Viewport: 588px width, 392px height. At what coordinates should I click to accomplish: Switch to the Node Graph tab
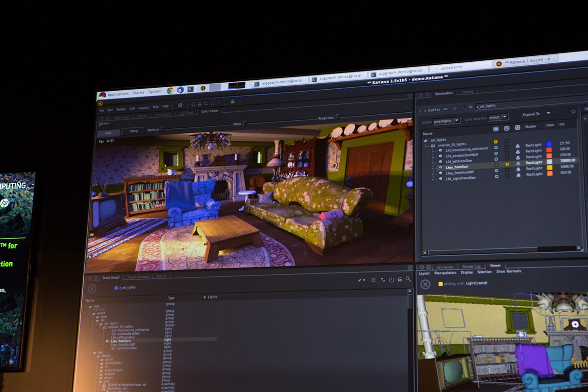point(122,117)
